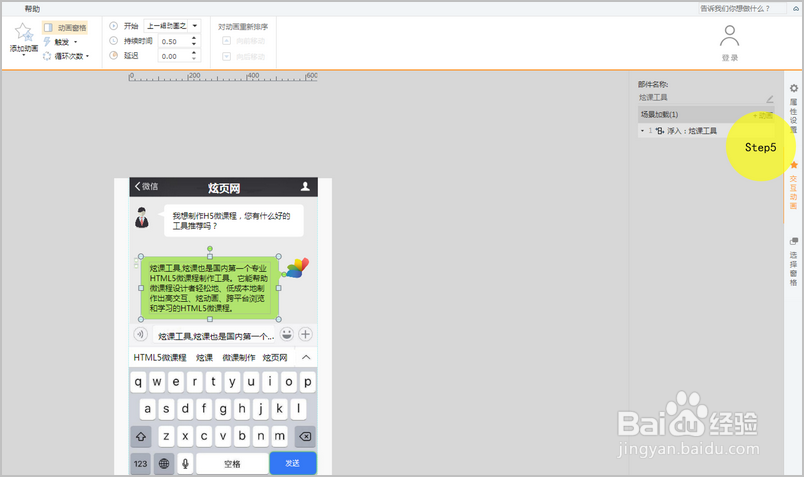This screenshot has height=477, width=804.
Task: Open the 开始 start timing combo box
Action: (172, 26)
